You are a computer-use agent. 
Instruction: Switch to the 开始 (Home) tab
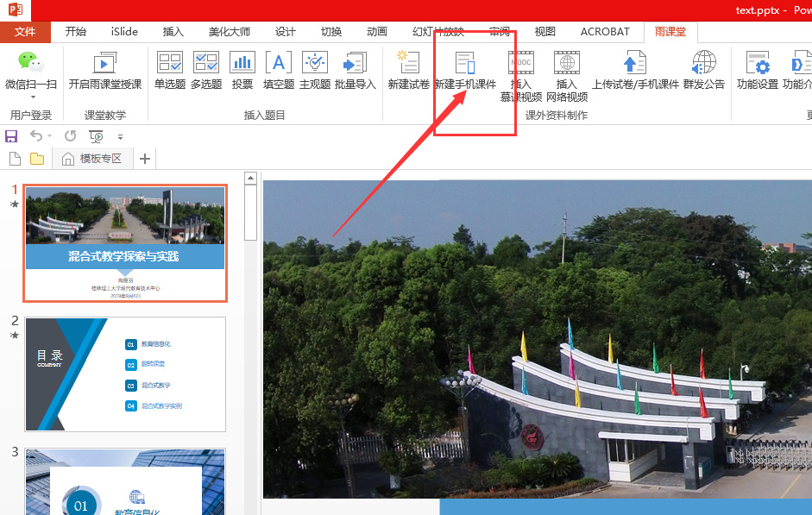[76, 32]
